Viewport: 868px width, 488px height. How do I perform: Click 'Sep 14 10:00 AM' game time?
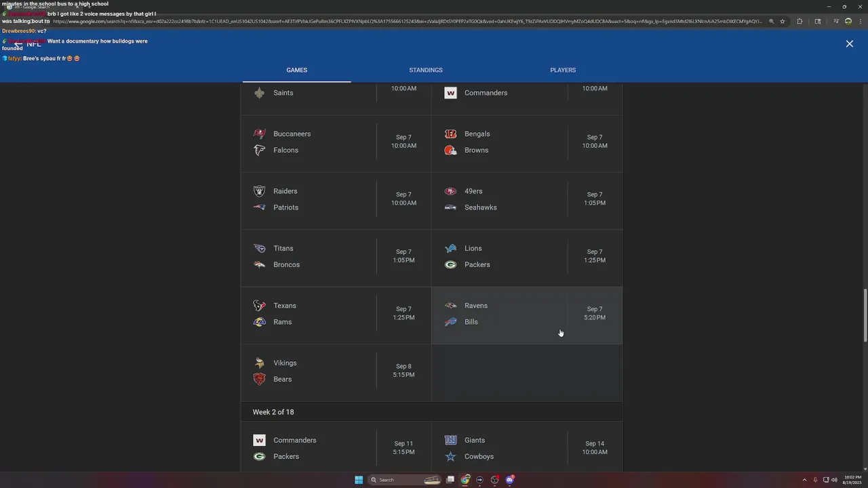coord(595,448)
